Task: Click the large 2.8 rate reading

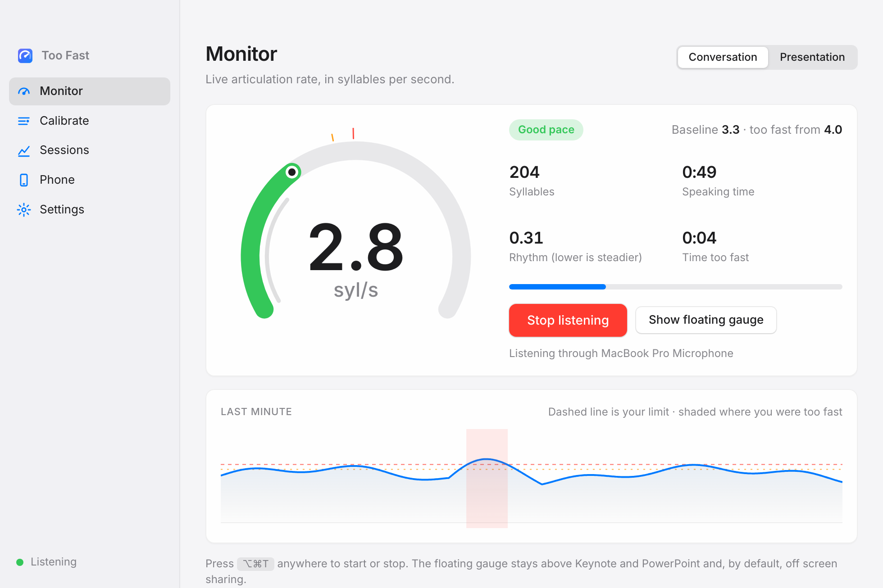Action: 356,248
